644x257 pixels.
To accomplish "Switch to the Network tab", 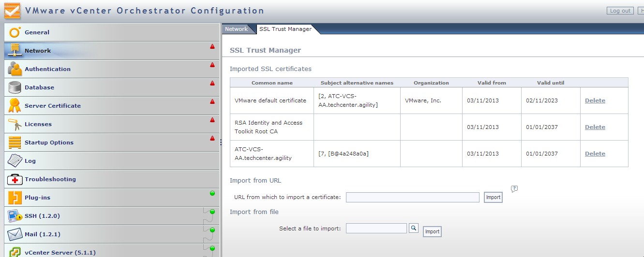I will point(236,29).
